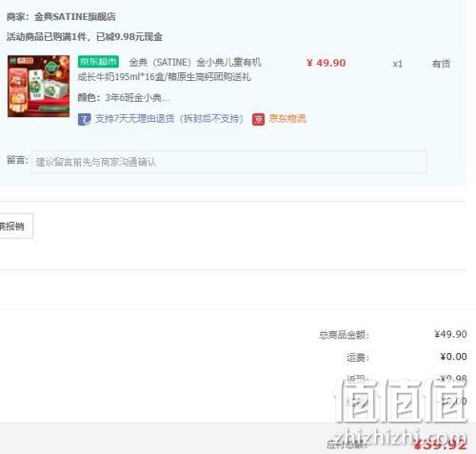This screenshot has height=454, width=476.
Task: Focus the 留言 message input field
Action: pyautogui.click(x=228, y=162)
